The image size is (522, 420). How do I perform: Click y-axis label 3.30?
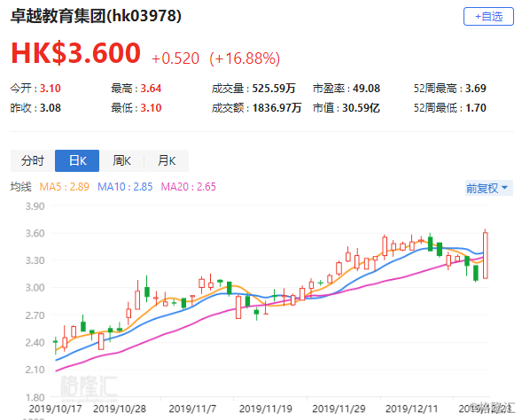click(35, 261)
